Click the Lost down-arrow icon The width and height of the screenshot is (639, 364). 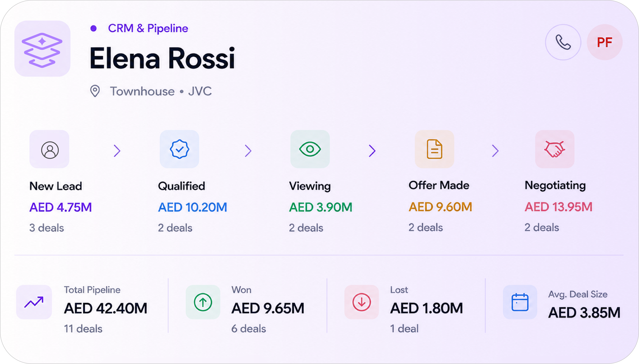pos(362,302)
